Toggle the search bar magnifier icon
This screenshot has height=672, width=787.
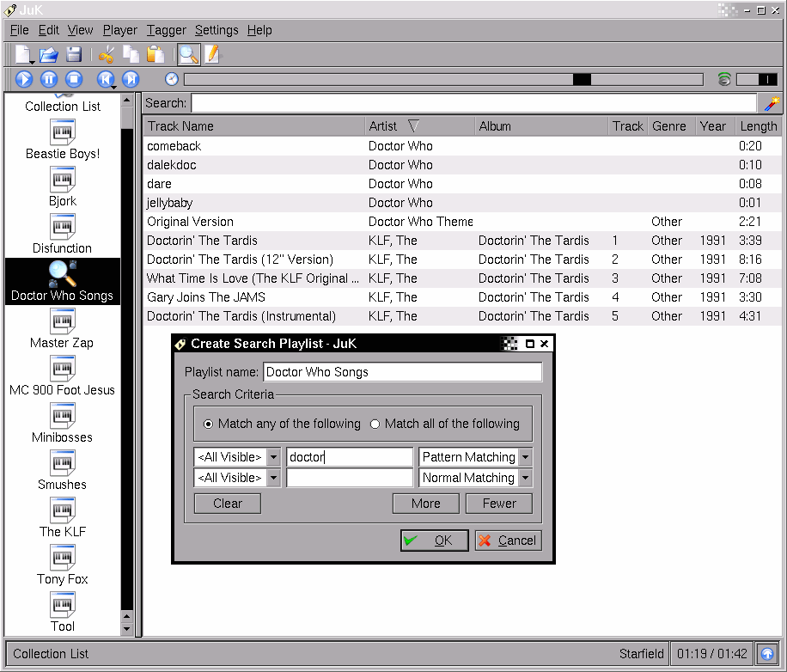(188, 55)
